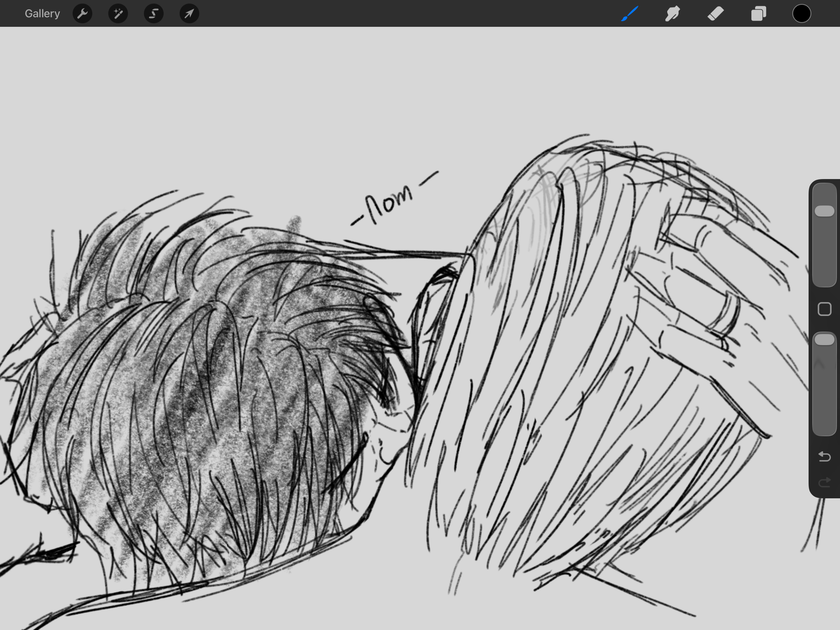
Task: Select the Eraser tool
Action: pyautogui.click(x=716, y=13)
